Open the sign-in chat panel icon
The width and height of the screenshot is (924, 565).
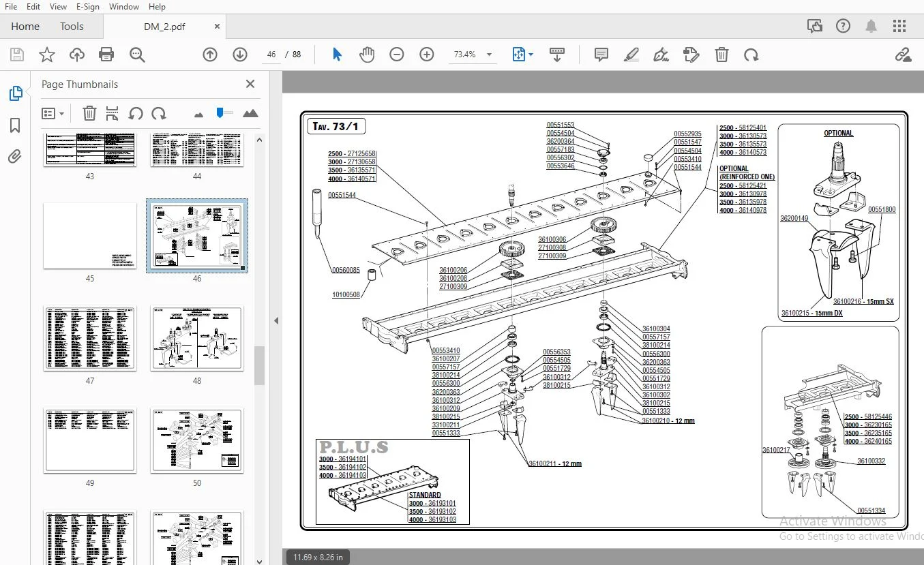tap(814, 26)
